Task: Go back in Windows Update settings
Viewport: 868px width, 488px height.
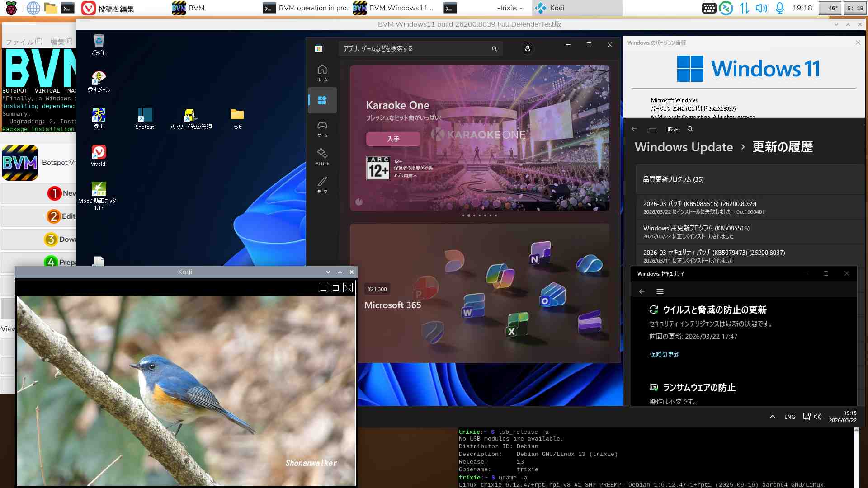Action: (634, 129)
